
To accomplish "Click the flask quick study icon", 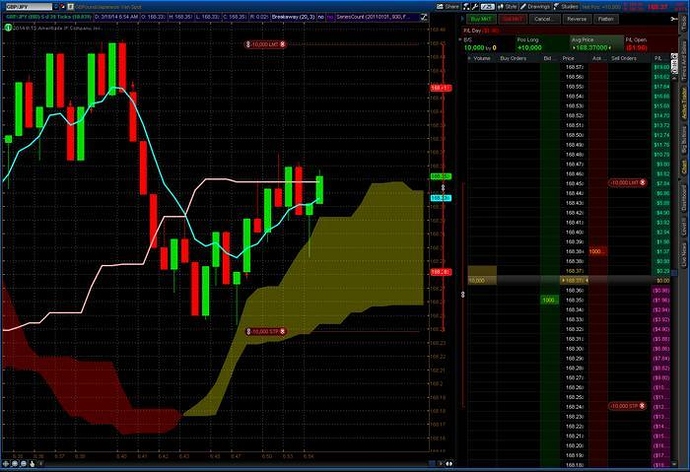I will point(466,7).
